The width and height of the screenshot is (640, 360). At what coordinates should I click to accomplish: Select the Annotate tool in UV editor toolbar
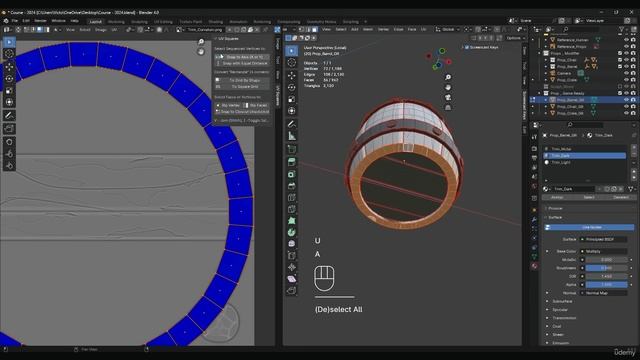9,116
